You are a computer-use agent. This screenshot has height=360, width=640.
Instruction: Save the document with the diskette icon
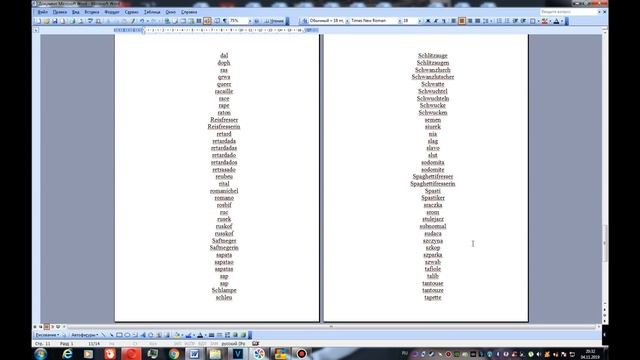54,21
